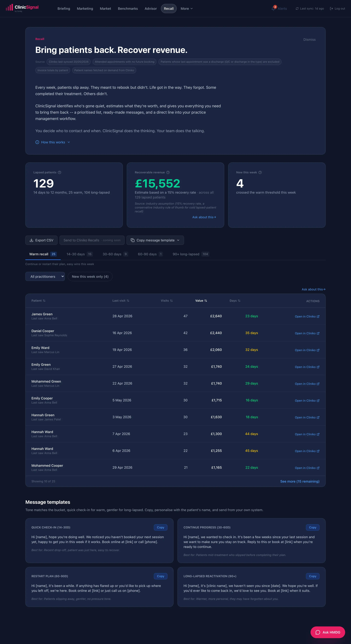Click the copy icon on Copy message template

[133, 240]
